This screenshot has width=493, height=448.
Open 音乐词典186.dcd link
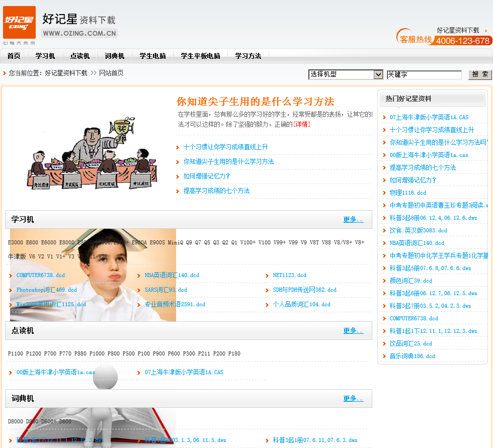tap(412, 356)
